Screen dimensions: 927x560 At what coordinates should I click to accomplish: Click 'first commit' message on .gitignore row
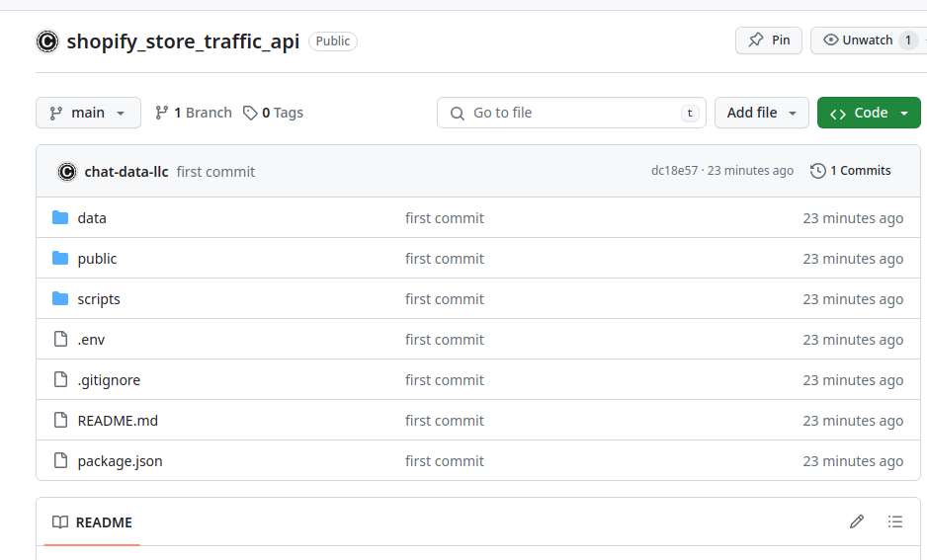[445, 380]
